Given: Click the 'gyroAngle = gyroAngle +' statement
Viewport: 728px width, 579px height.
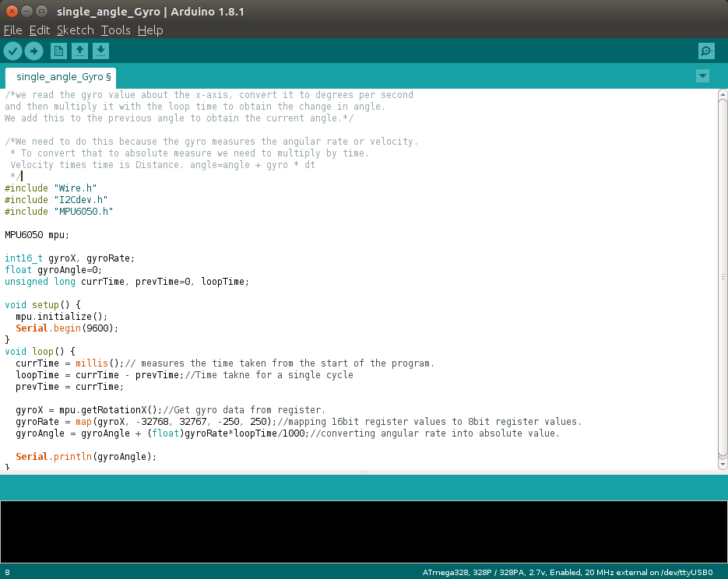Looking at the screenshot, I should [162, 433].
